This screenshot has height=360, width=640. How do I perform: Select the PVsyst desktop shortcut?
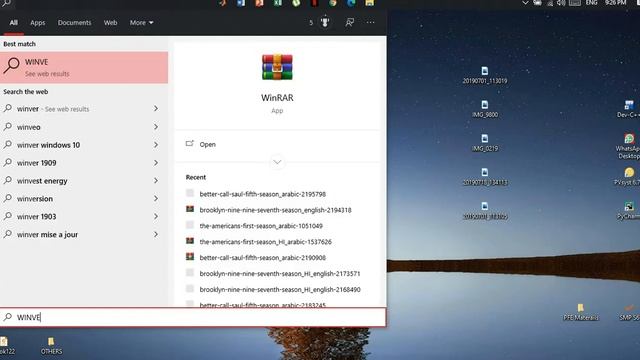click(628, 176)
